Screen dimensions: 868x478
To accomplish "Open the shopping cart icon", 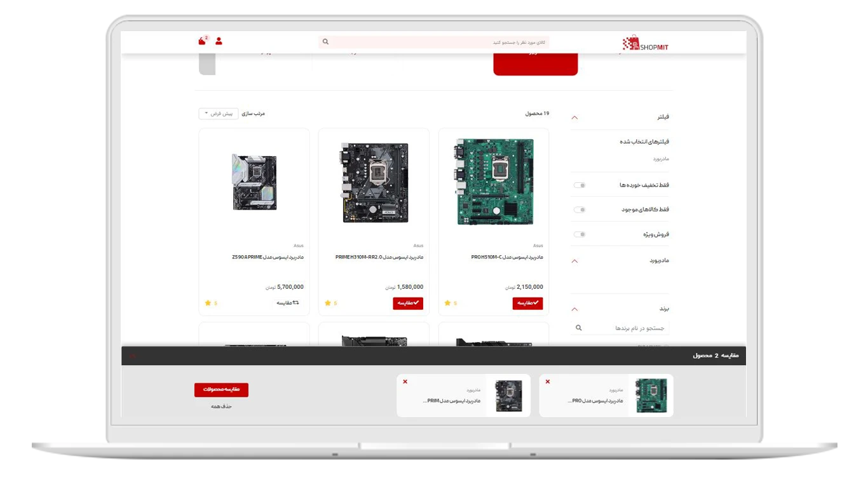I will pyautogui.click(x=203, y=41).
